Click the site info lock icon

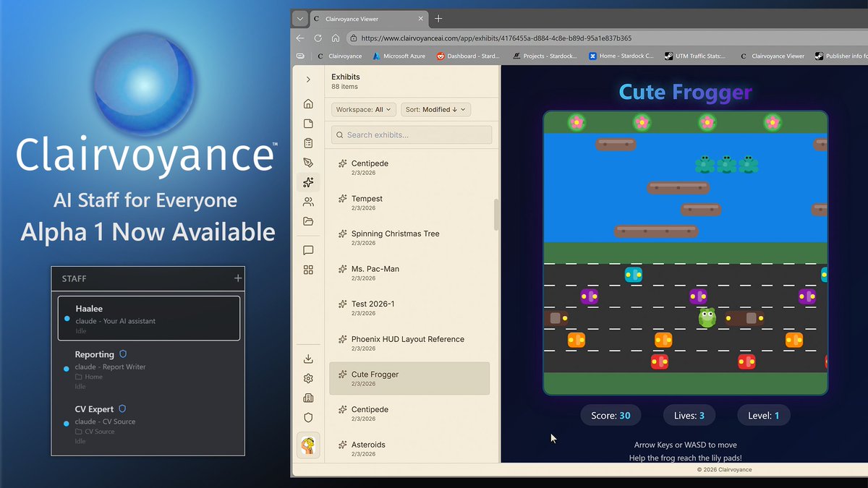[x=354, y=38]
